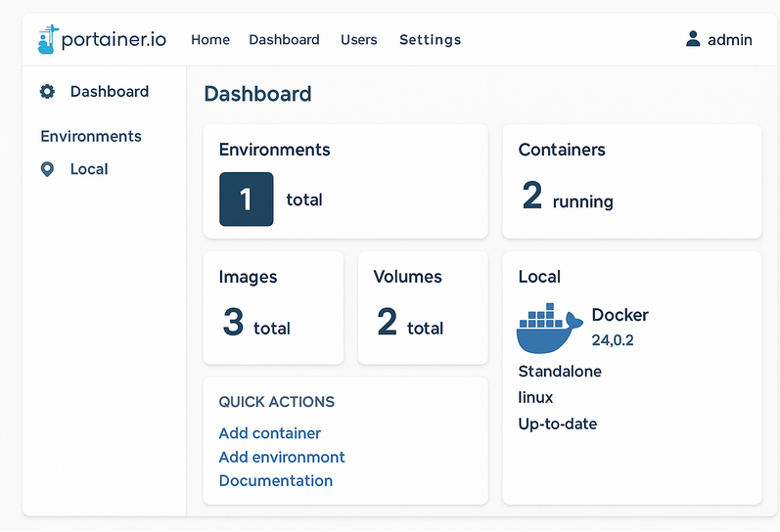Click the Docker whale logo

(548, 328)
